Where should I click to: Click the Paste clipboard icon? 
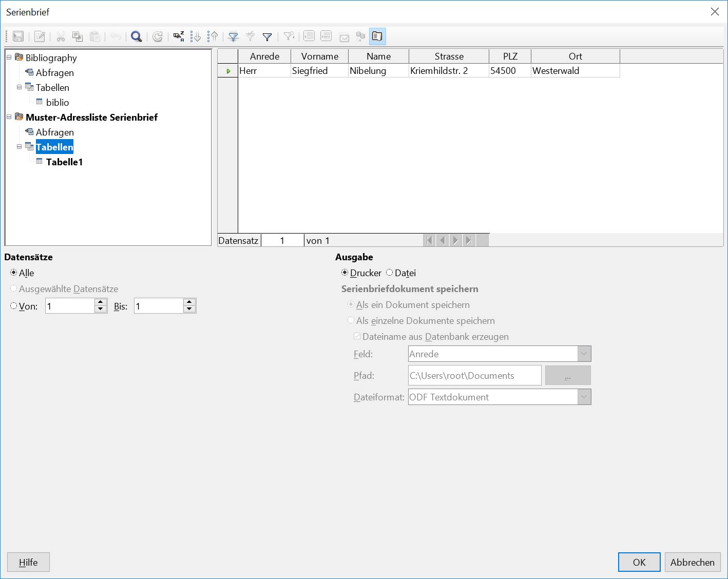tap(95, 36)
